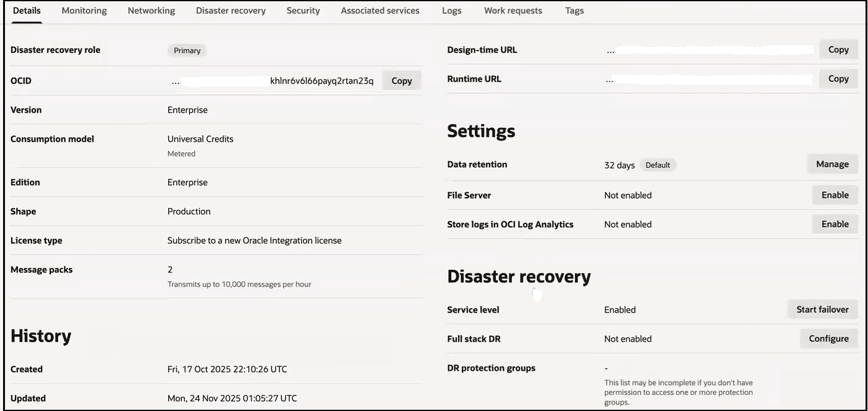Copy the instance OCID value
This screenshot has height=411, width=868.
(401, 80)
